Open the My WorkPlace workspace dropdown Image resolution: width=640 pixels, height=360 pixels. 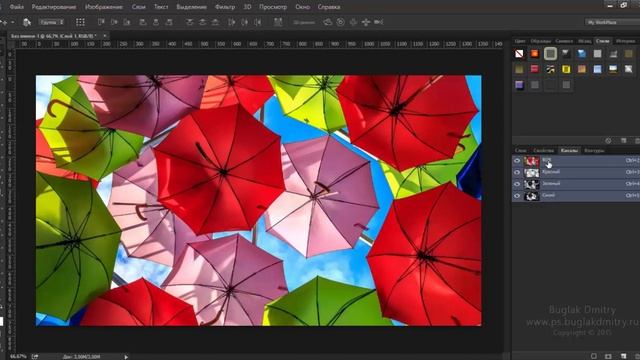pos(612,22)
